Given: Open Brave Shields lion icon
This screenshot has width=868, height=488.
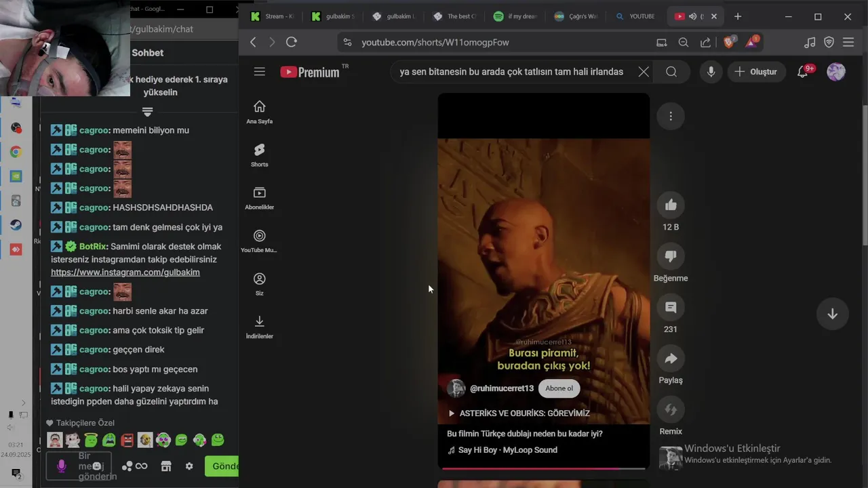Looking at the screenshot, I should (x=729, y=42).
